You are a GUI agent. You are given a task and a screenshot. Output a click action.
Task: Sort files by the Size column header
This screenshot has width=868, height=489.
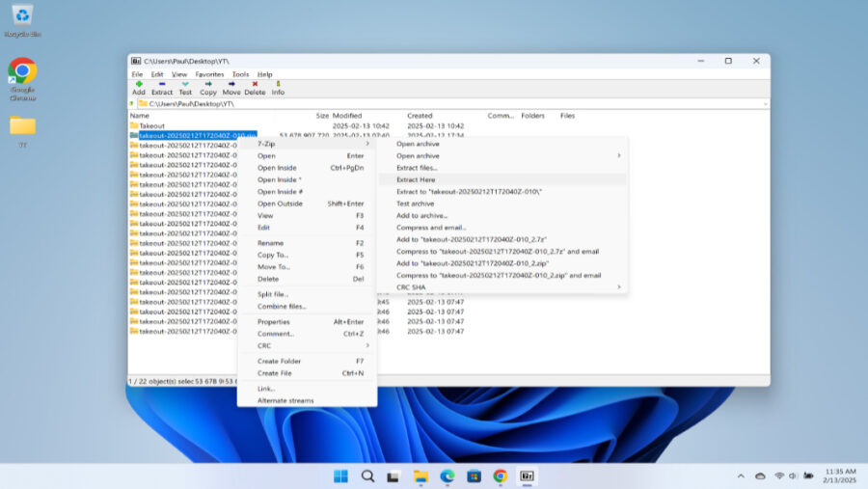pos(322,116)
